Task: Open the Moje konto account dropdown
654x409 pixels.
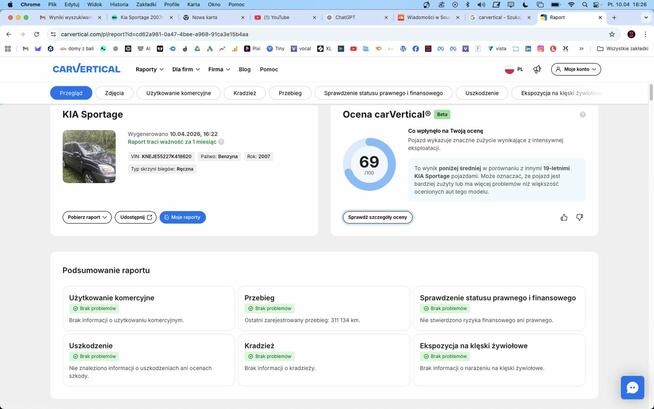Action: (578, 69)
